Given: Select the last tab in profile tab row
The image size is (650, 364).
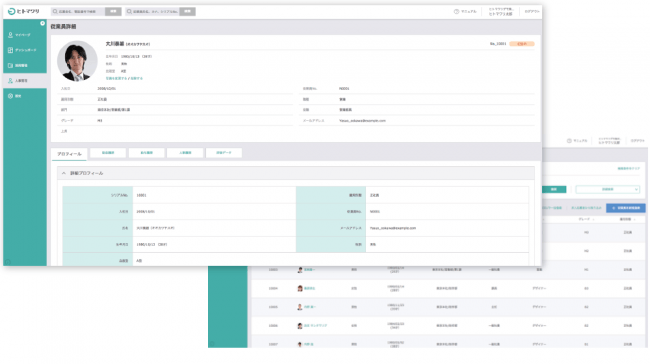Looking at the screenshot, I should pos(223,153).
